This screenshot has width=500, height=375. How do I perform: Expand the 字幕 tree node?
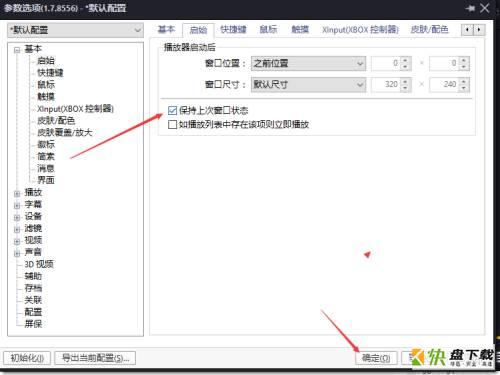point(17,205)
